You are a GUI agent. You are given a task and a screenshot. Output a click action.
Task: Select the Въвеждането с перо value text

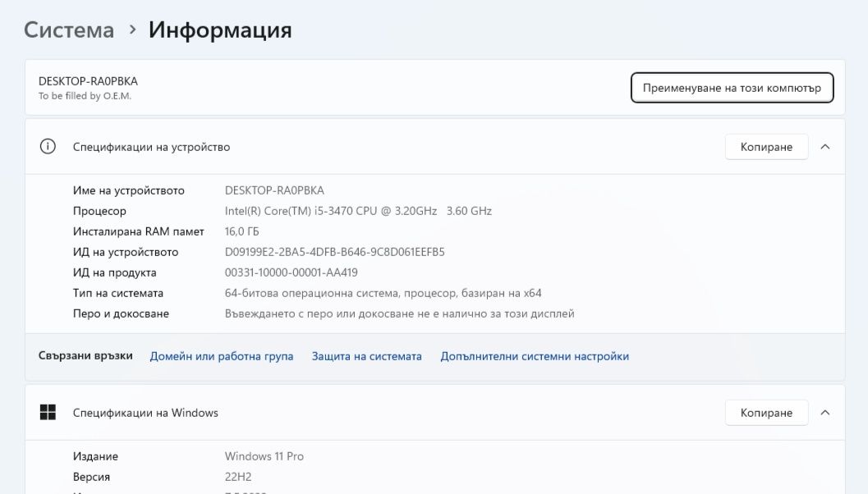400,313
